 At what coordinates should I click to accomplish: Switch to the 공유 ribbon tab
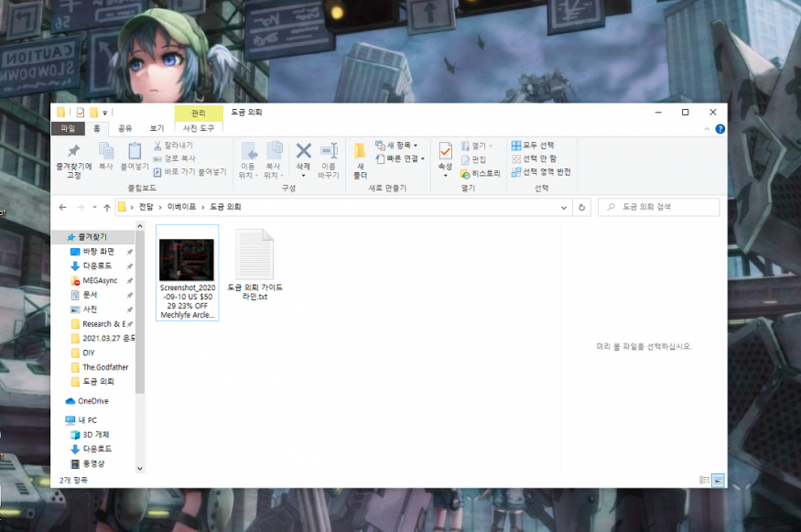[x=125, y=128]
